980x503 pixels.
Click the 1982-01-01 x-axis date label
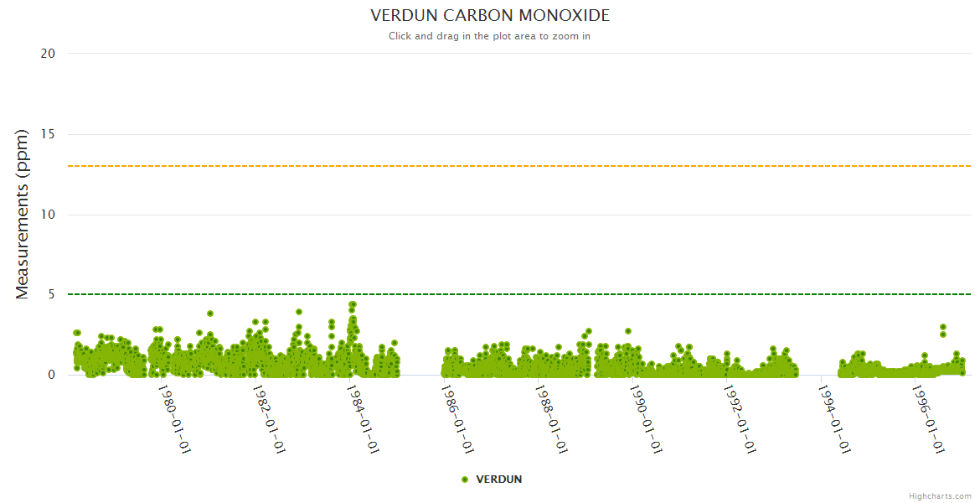pos(271,418)
